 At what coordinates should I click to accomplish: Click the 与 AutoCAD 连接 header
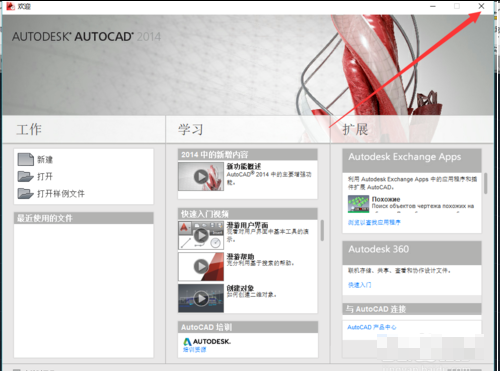pos(412,309)
